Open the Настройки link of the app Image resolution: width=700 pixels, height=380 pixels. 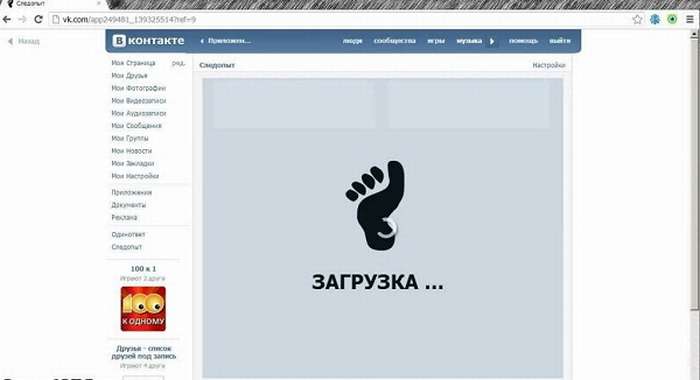pyautogui.click(x=549, y=65)
